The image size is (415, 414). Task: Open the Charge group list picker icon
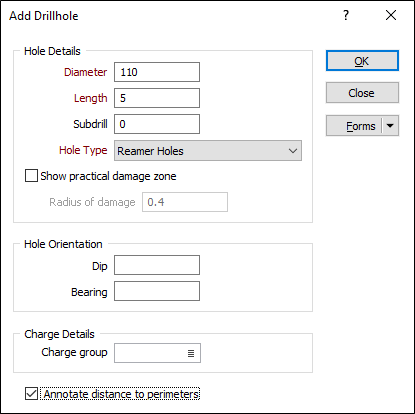(x=191, y=353)
